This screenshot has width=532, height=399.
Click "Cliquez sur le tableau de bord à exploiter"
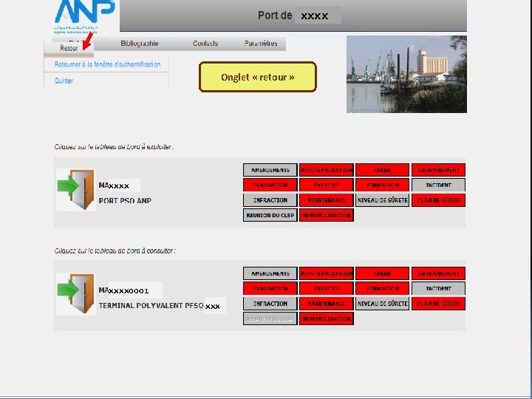coord(114,147)
